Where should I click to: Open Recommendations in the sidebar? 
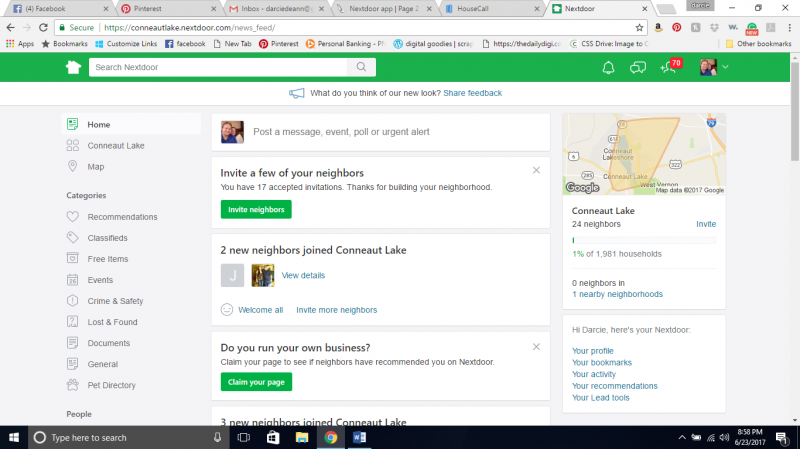tap(122, 217)
